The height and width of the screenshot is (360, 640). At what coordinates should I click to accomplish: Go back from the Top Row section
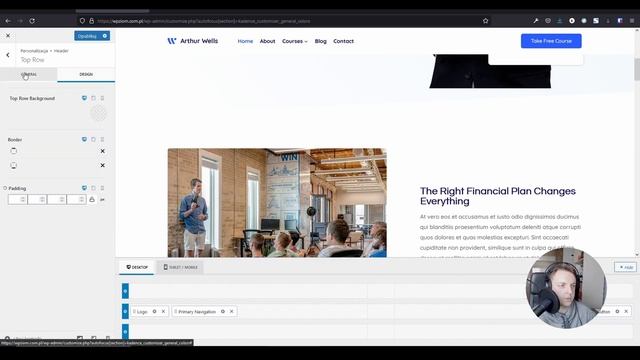[8, 55]
